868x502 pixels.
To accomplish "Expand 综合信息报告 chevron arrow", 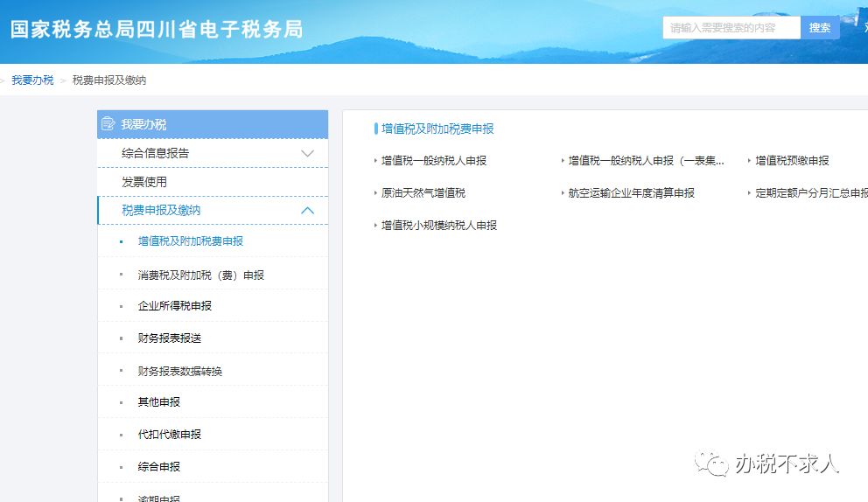I will (x=307, y=153).
